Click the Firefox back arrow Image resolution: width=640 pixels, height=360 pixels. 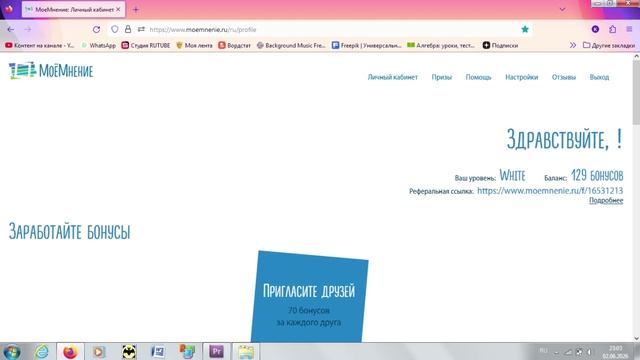click(x=11, y=29)
